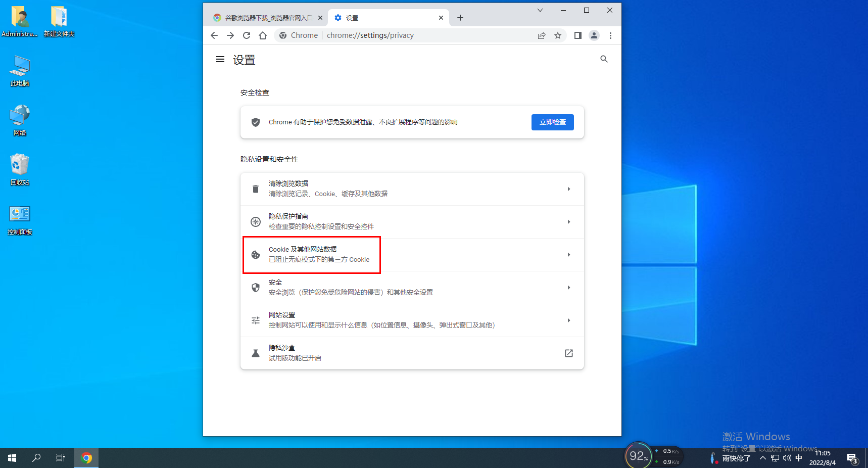
Task: Click the flask icon beside 隐私沙盒
Action: 255,353
